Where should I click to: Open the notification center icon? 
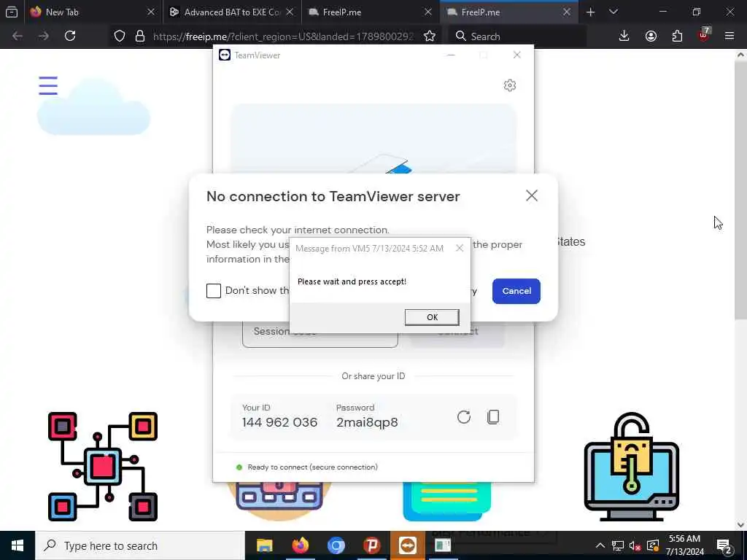click(724, 545)
